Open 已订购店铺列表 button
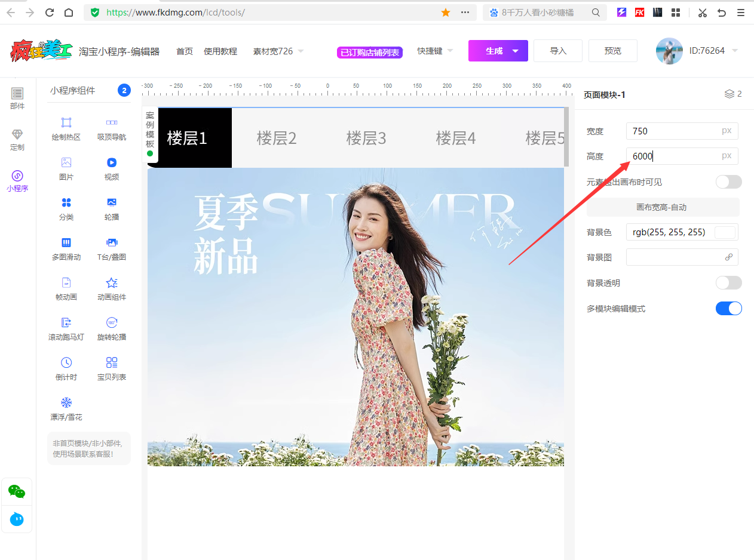 coord(370,53)
